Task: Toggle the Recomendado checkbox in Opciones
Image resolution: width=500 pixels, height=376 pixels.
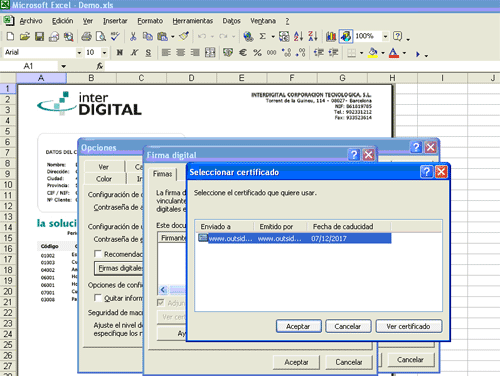Action: 98,254
